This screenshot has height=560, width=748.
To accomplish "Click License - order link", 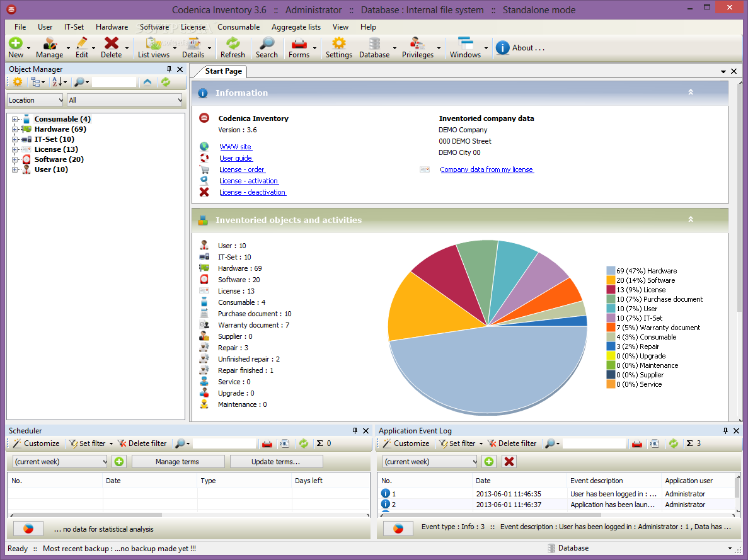I will point(243,170).
